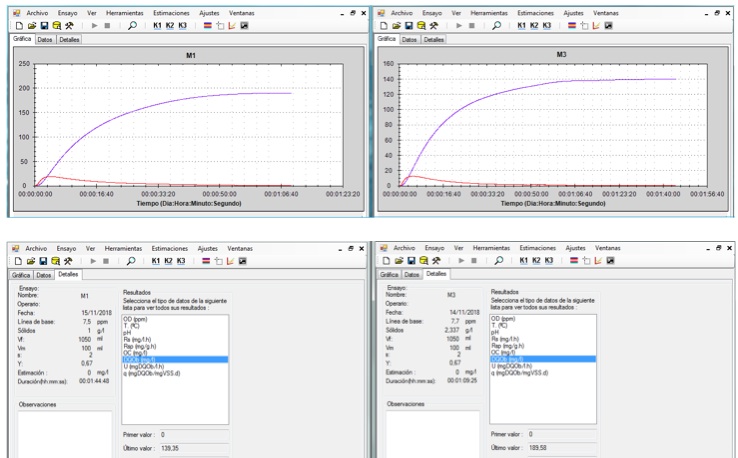Click Save disk icon in M3 graph window
Image resolution: width=738 pixels, height=458 pixels.
(409, 25)
